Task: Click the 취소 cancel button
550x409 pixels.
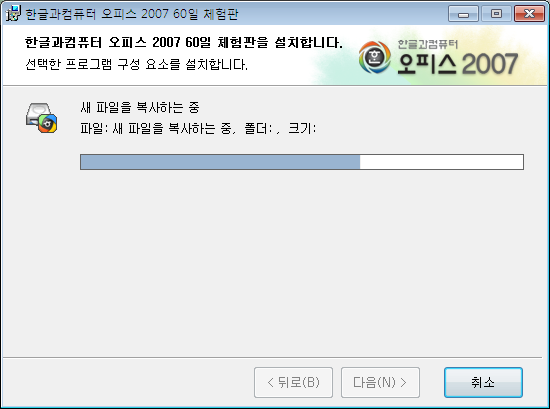Action: coord(483,382)
